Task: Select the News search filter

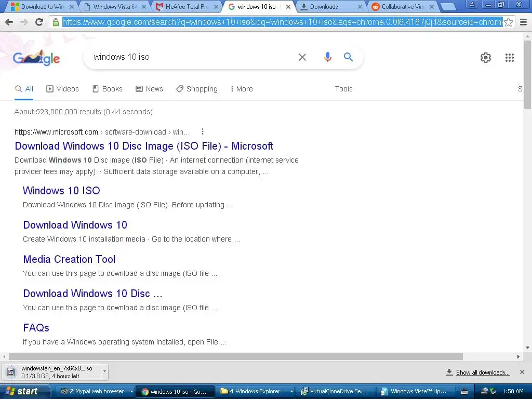Action: click(149, 89)
